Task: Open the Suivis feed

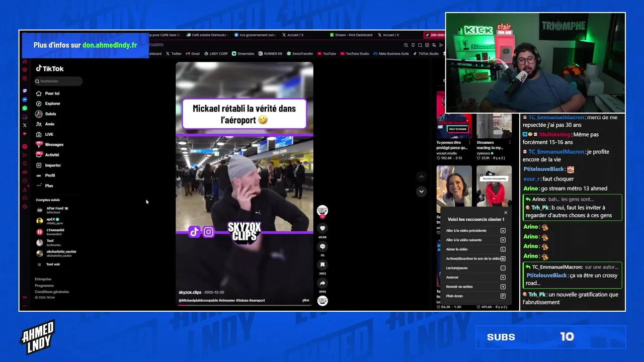Action: pyautogui.click(x=46, y=114)
